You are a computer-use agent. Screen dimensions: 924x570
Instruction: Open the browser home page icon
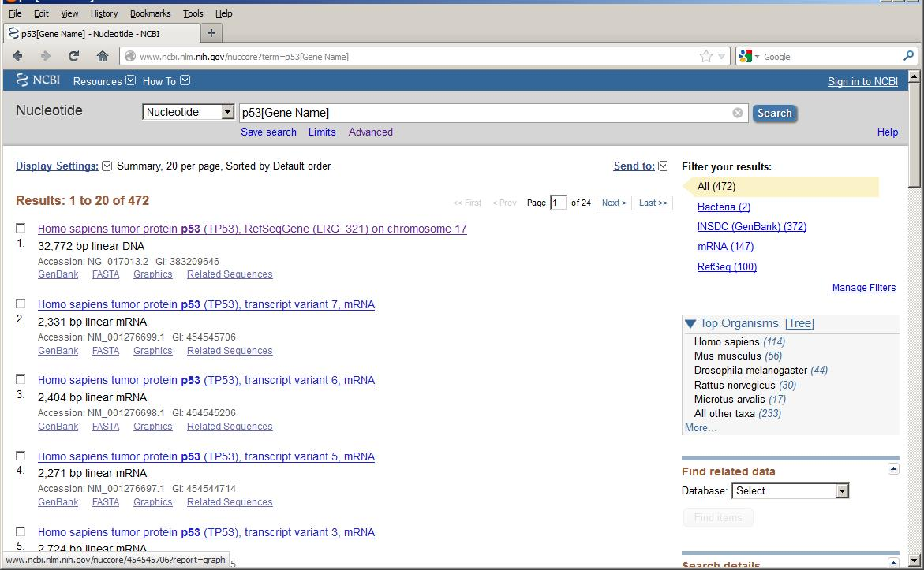[x=103, y=56]
